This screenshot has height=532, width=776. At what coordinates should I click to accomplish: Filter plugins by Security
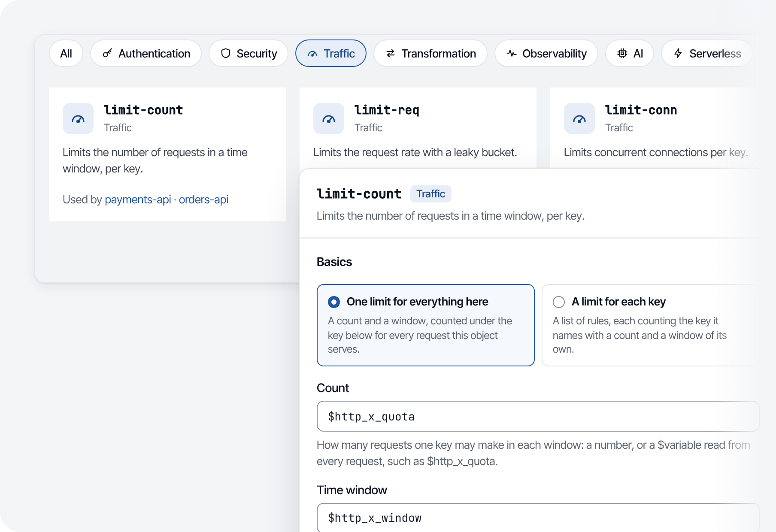249,53
